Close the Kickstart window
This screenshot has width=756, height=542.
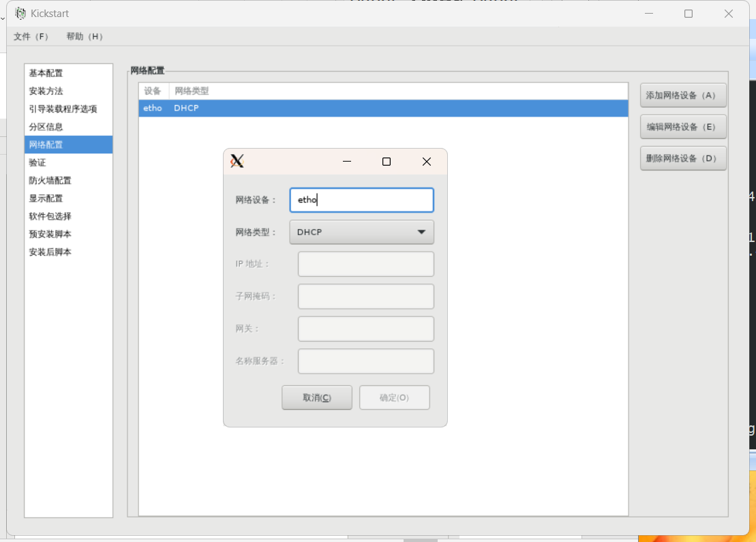click(x=729, y=14)
